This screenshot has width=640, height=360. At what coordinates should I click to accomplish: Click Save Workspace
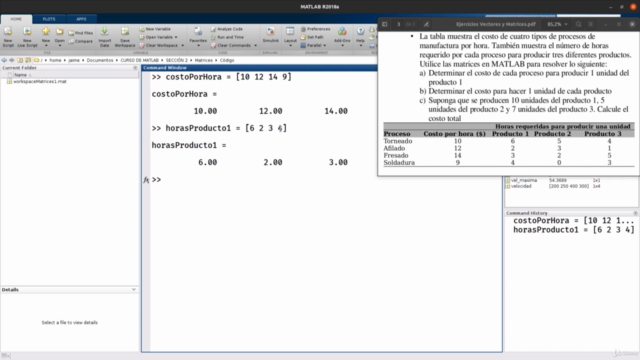(x=125, y=37)
